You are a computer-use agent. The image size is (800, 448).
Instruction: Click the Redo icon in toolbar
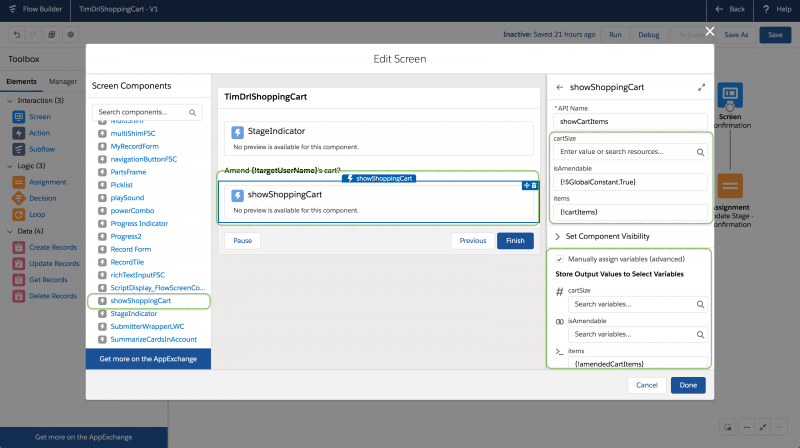click(33, 35)
